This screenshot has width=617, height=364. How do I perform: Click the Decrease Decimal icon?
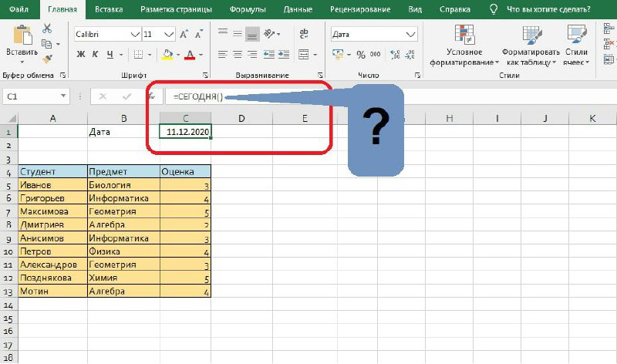(410, 54)
